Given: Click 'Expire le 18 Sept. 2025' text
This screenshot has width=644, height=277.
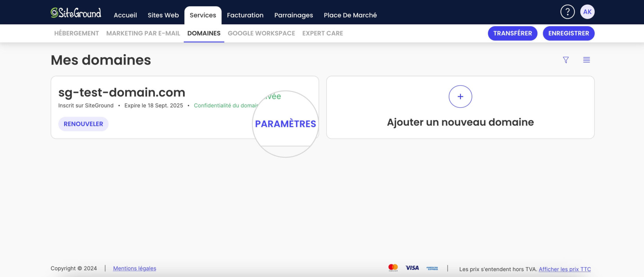Looking at the screenshot, I should pyautogui.click(x=154, y=105).
